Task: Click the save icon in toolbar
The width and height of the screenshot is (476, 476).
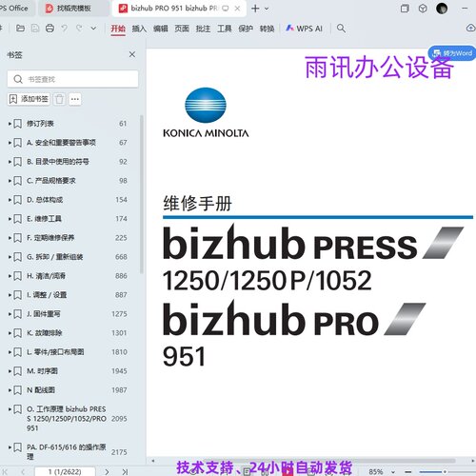Action: click(35, 29)
